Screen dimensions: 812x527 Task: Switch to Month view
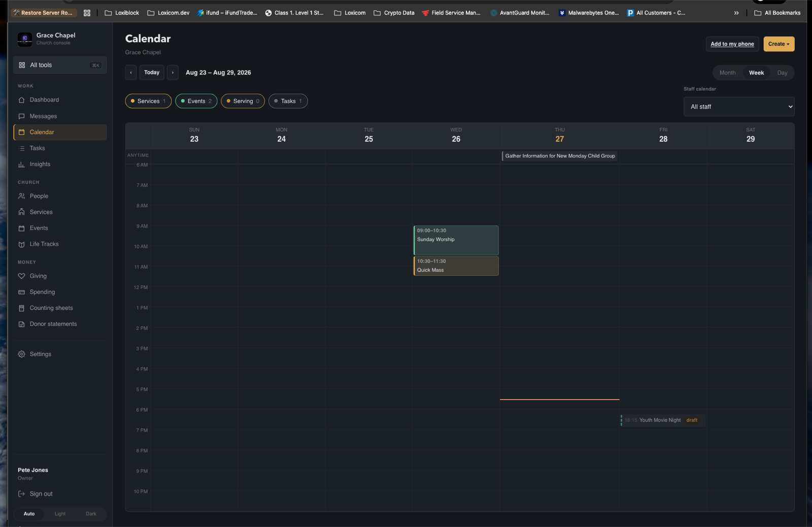[727, 73]
